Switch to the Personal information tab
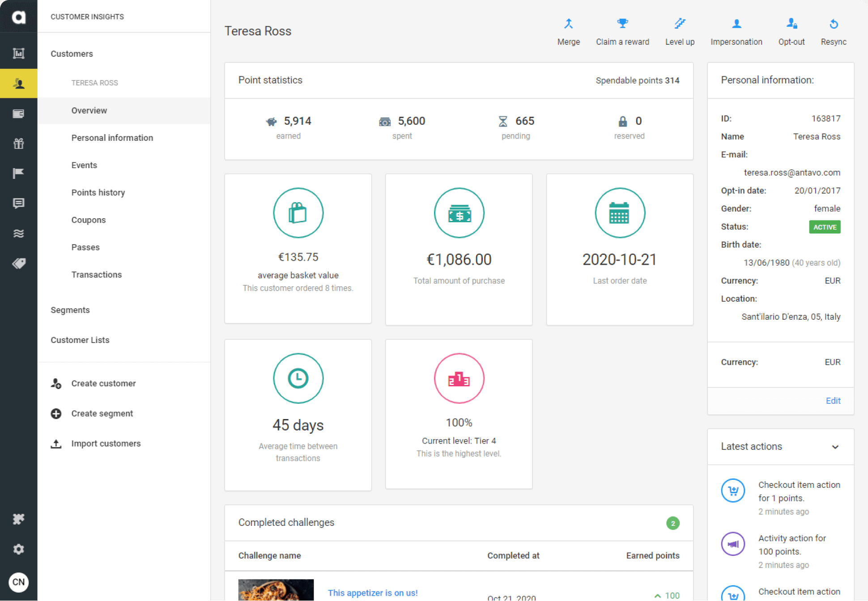 [x=112, y=138]
